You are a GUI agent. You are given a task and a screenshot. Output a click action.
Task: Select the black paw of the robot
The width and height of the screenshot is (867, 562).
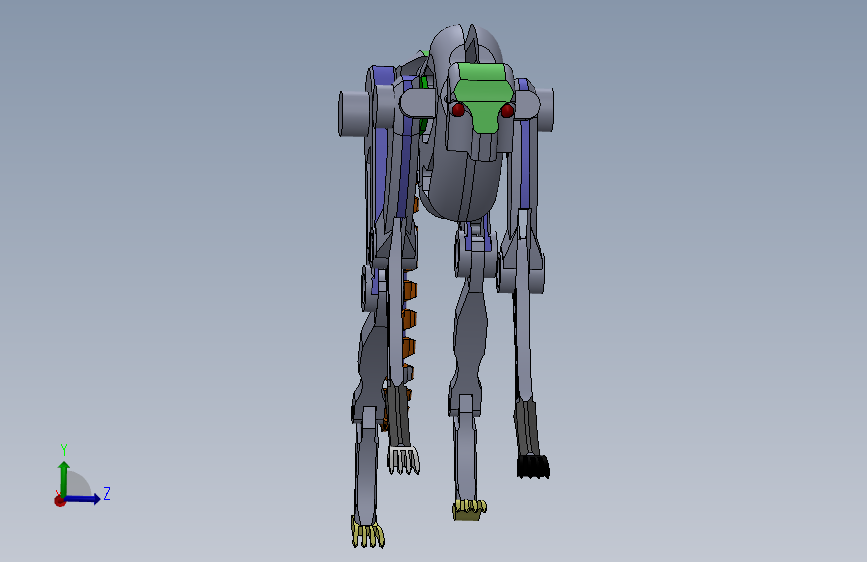[533, 467]
